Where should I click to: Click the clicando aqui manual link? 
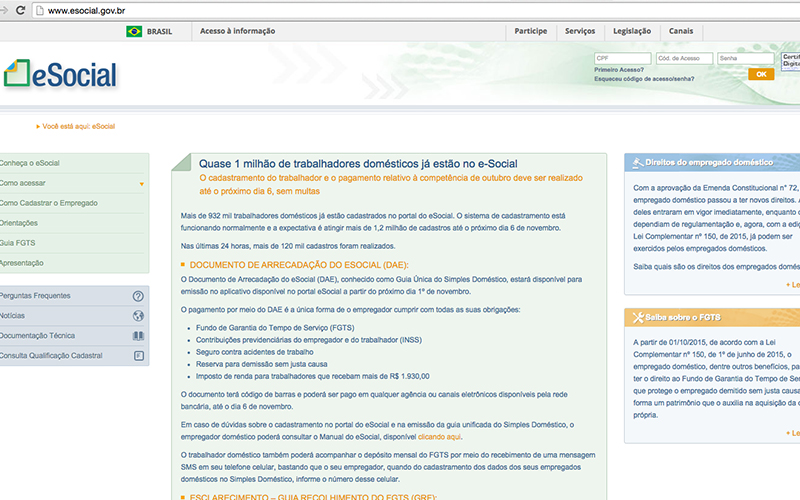[439, 437]
